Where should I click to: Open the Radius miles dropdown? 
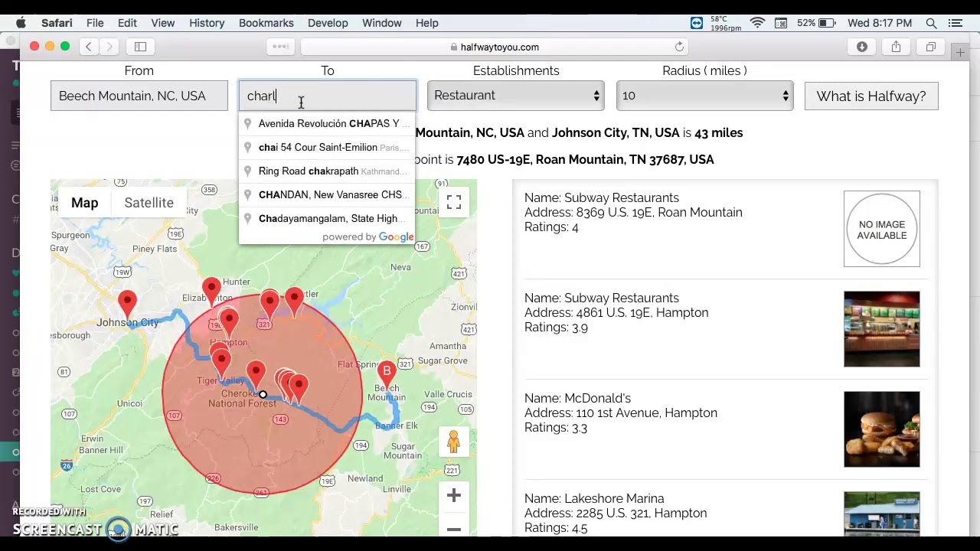[x=704, y=96]
